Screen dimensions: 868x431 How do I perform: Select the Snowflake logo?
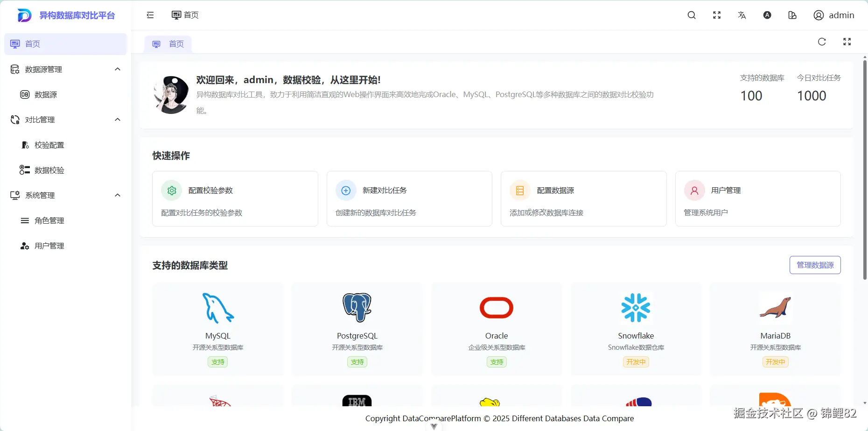click(636, 308)
